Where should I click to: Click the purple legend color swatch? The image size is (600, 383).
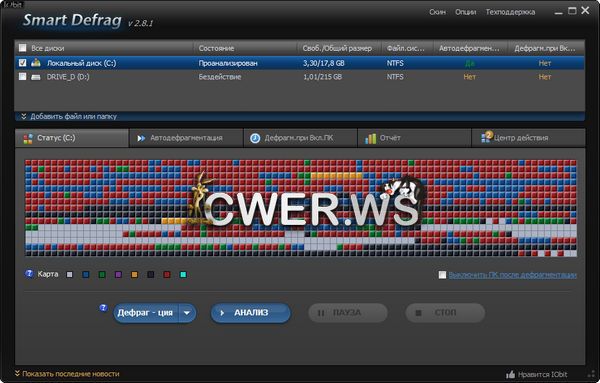[x=118, y=274]
